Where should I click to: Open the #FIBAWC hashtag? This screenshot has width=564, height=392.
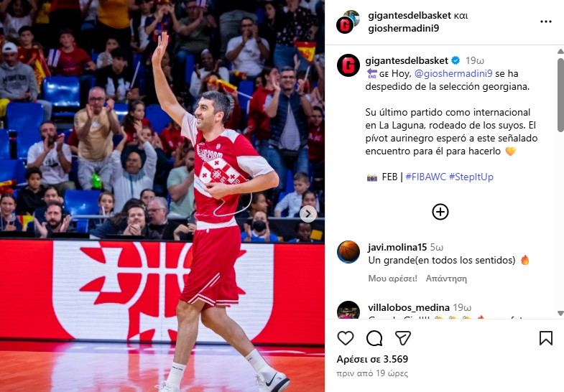coord(425,177)
